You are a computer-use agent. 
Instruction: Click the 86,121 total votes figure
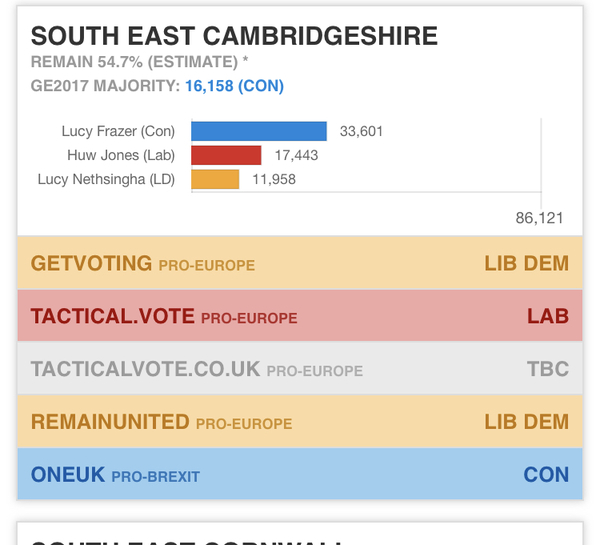pos(539,217)
